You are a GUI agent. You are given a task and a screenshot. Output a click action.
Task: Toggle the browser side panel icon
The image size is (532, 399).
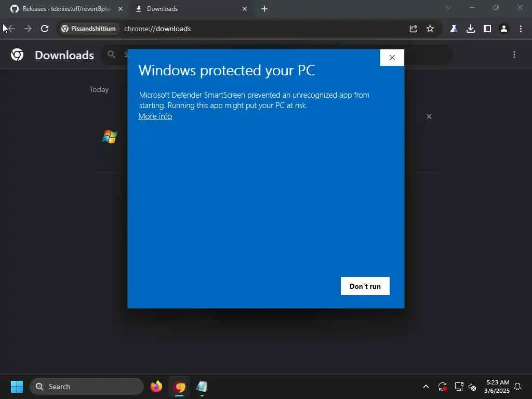pyautogui.click(x=487, y=29)
